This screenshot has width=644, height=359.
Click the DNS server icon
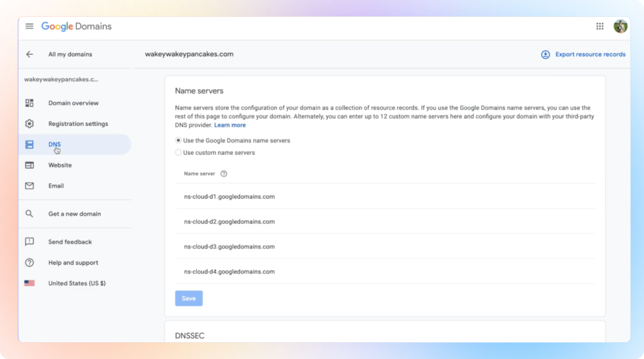[30, 144]
